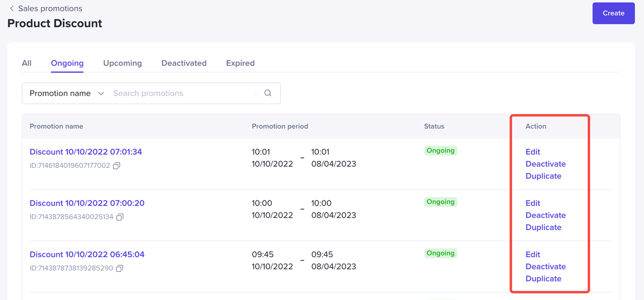The image size is (644, 300).
Task: Open the Promotion name filter dropdown
Action: pos(66,93)
